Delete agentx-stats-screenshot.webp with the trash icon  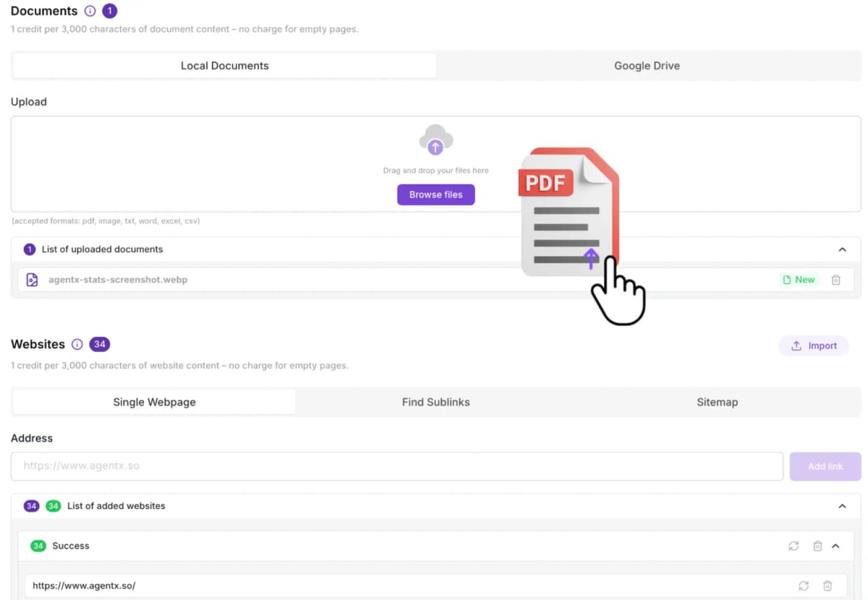[x=835, y=280]
